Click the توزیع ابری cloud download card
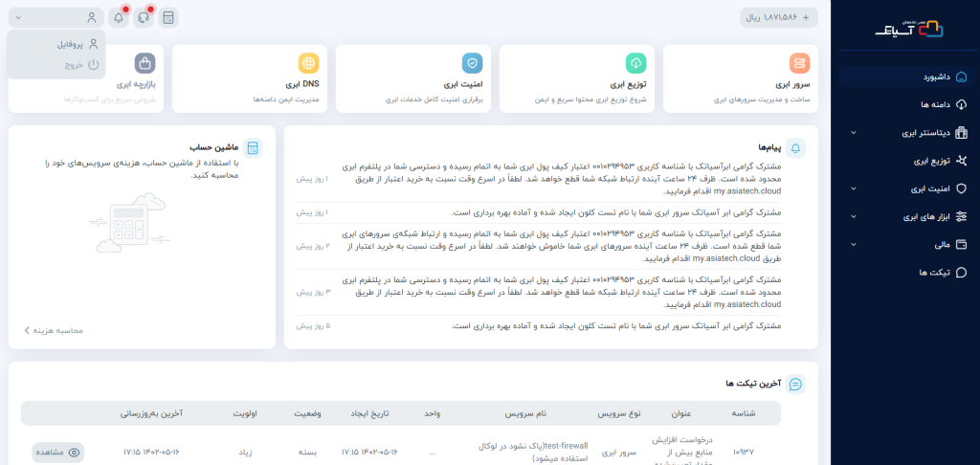Image resolution: width=980 pixels, height=465 pixels. click(577, 78)
